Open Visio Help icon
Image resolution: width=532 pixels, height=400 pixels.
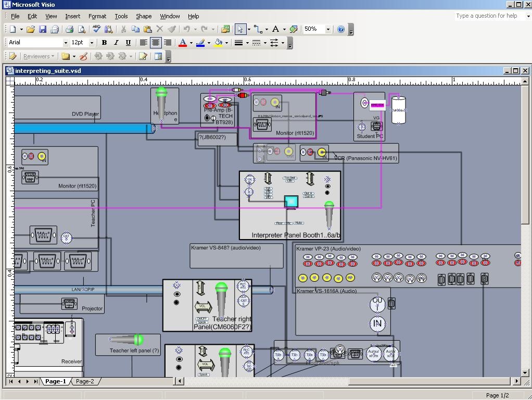coord(341,29)
